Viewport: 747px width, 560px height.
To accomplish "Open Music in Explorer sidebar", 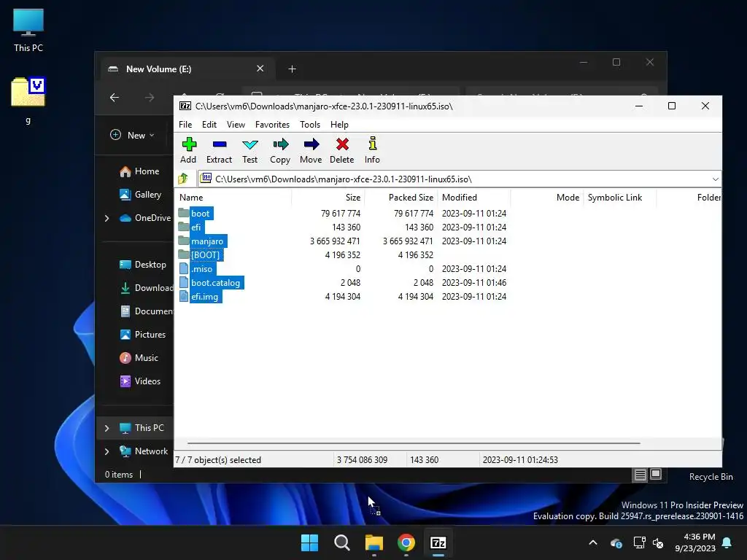I will coord(139,358).
